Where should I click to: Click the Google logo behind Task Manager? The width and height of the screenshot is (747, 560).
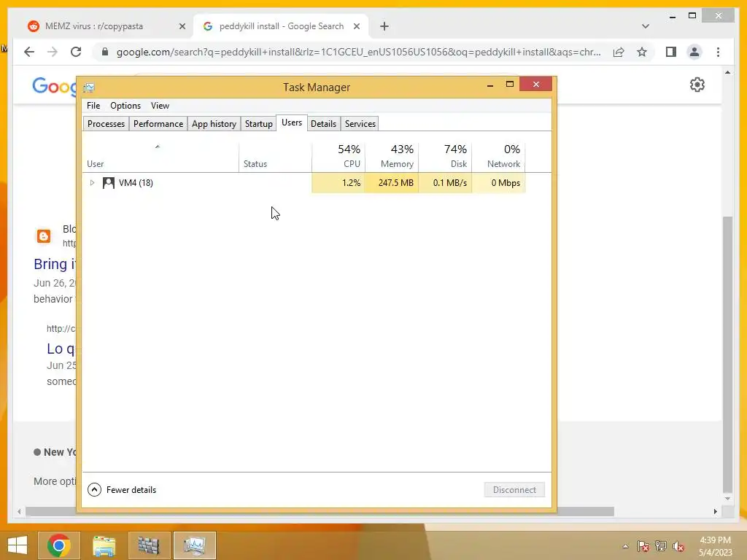(54, 87)
